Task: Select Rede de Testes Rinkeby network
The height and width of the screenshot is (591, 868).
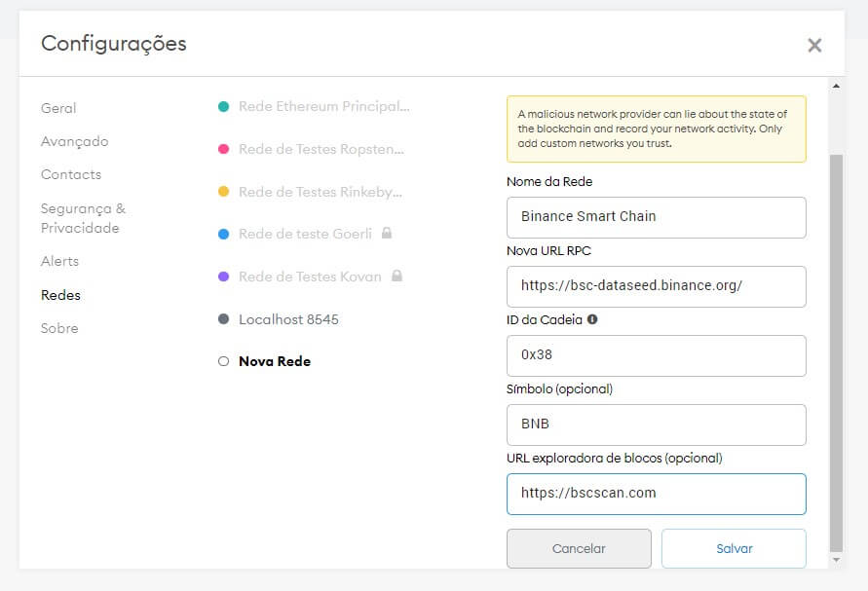Action: click(x=321, y=192)
